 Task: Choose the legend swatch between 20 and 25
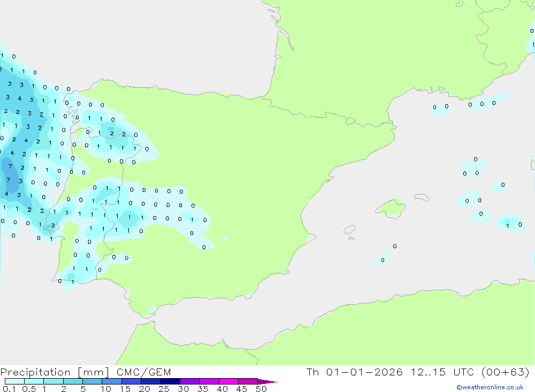150,381
